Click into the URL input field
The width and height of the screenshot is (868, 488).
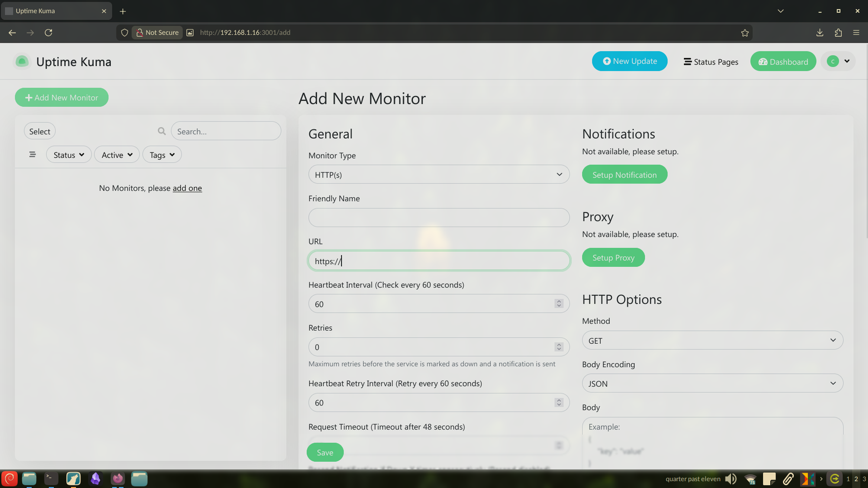tap(439, 261)
